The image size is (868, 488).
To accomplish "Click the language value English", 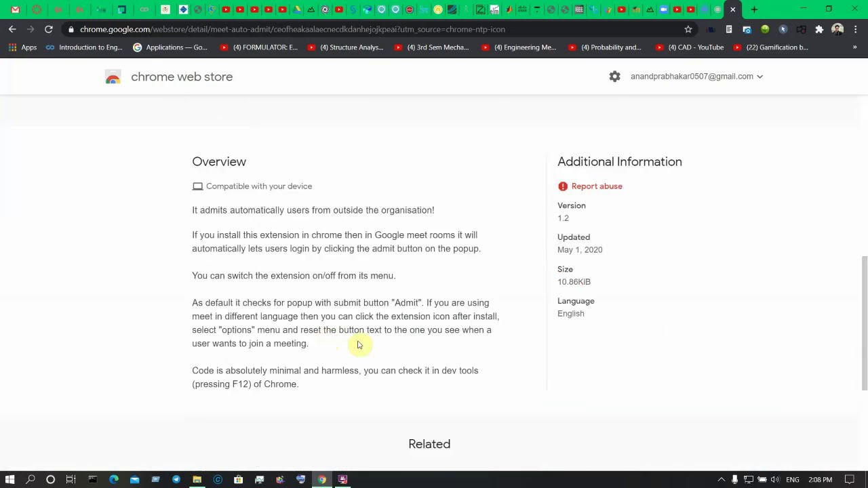I will (570, 314).
